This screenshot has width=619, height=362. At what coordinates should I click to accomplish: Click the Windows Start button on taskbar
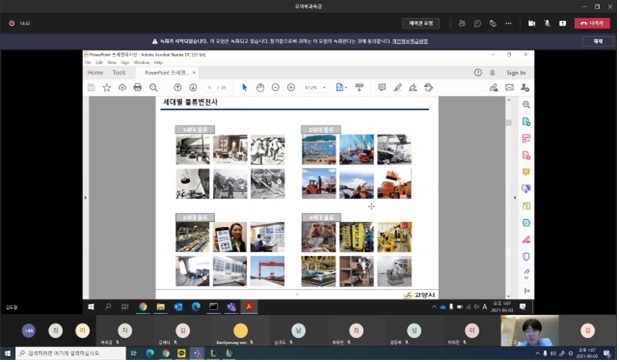(x=8, y=353)
